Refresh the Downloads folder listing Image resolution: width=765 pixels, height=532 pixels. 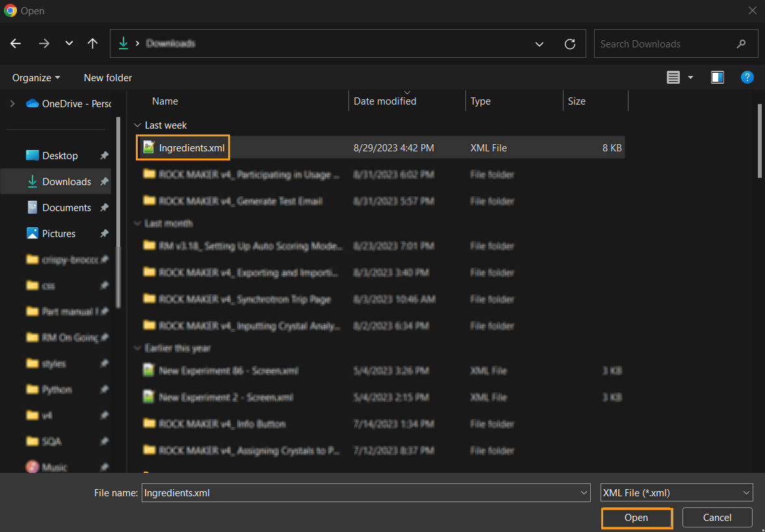(570, 44)
